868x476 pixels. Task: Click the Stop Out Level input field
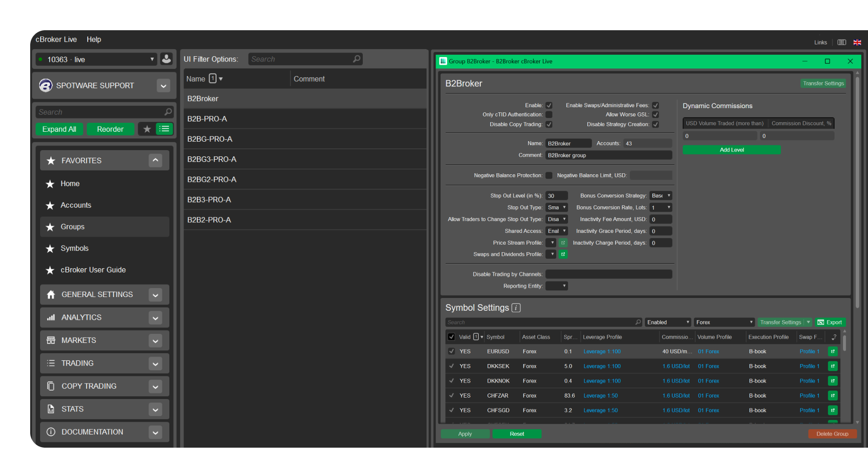click(x=557, y=195)
